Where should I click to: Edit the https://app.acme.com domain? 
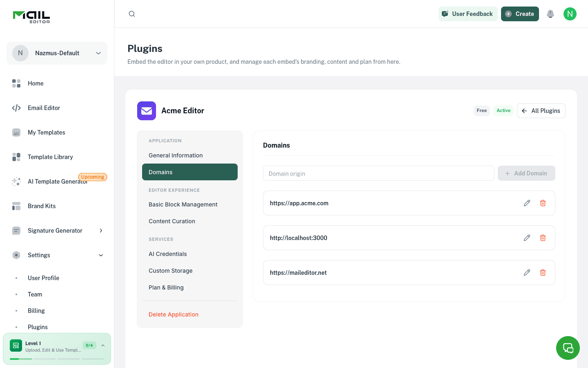tap(527, 203)
